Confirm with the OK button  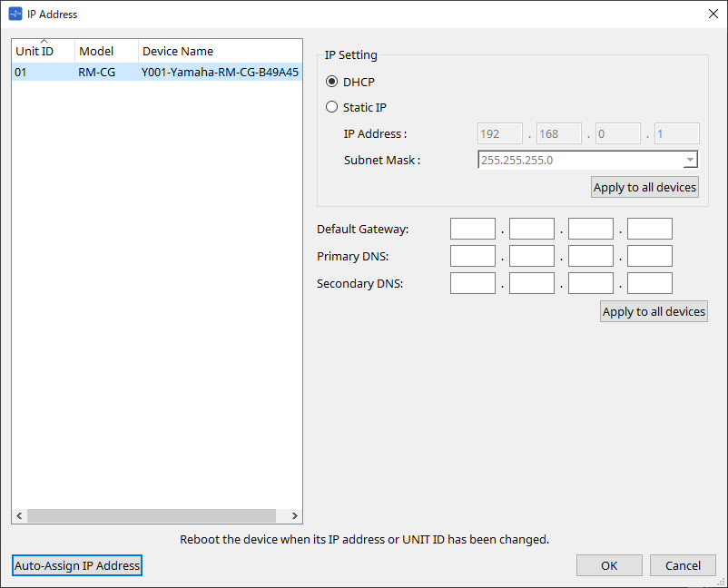tap(609, 565)
